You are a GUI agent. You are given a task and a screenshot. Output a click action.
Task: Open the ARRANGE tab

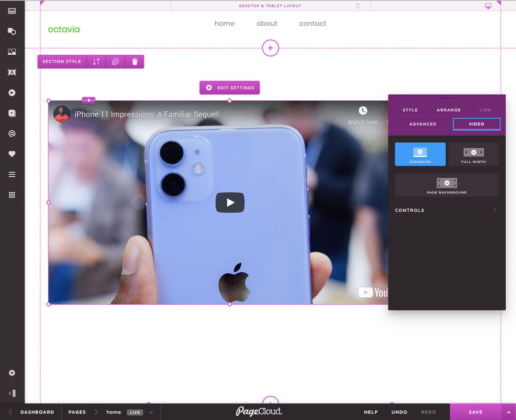tap(448, 110)
